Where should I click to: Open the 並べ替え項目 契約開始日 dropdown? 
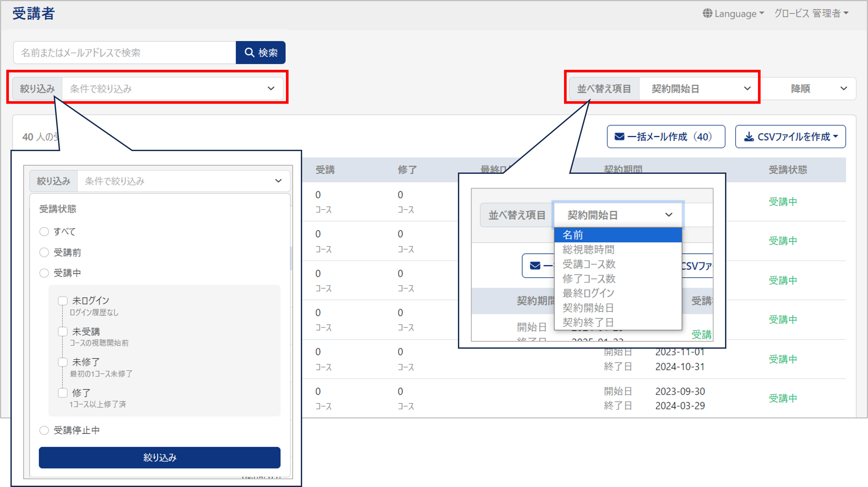[699, 89]
